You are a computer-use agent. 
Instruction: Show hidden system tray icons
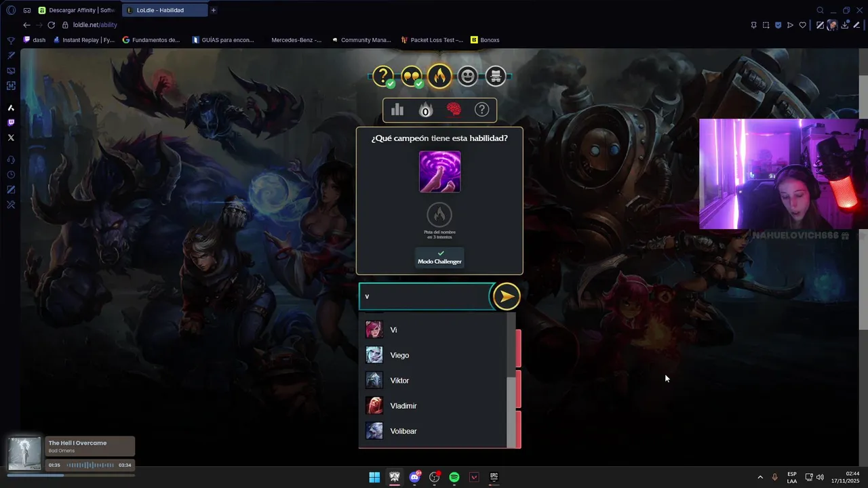tap(759, 477)
